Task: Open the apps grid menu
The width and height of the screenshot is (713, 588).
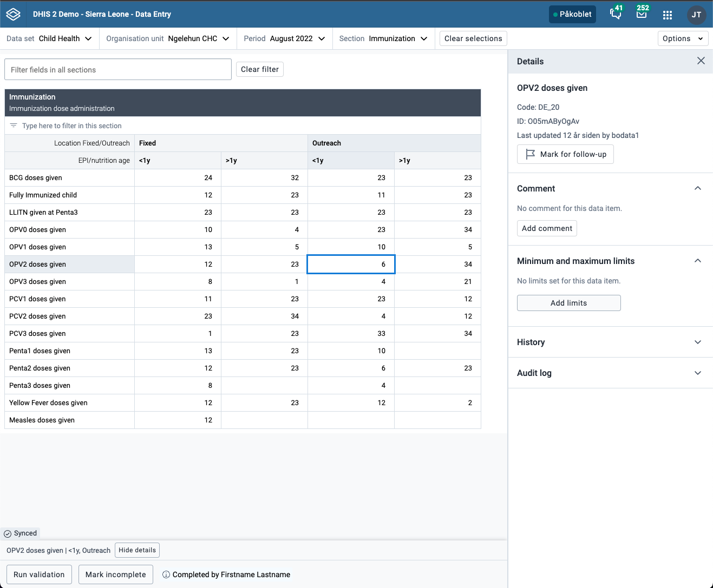Action: point(668,15)
